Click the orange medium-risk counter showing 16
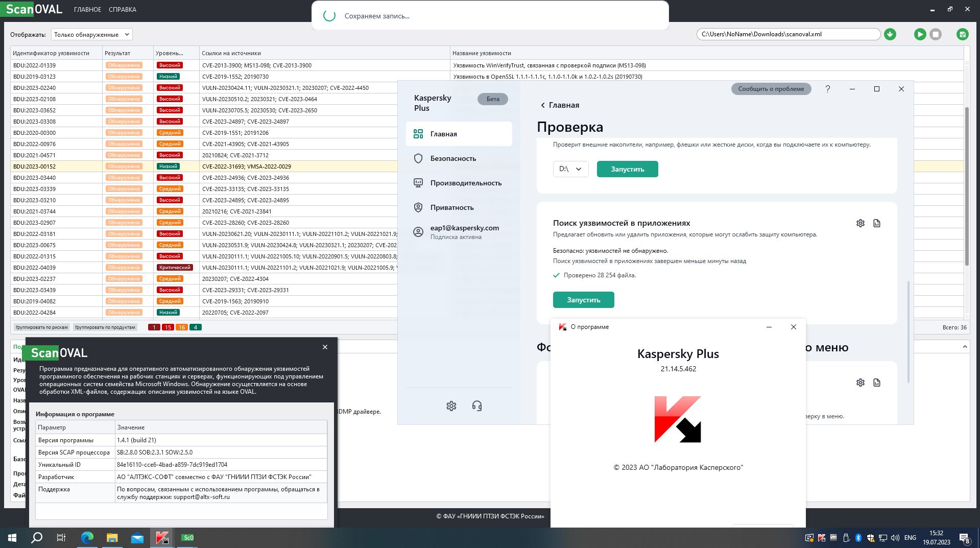The height and width of the screenshot is (548, 980). 182,327
